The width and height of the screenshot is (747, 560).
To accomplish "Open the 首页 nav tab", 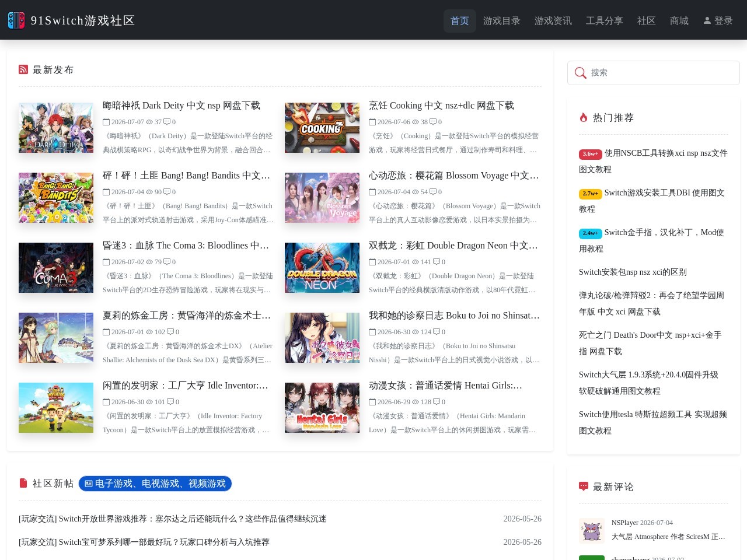I will 460,21.
